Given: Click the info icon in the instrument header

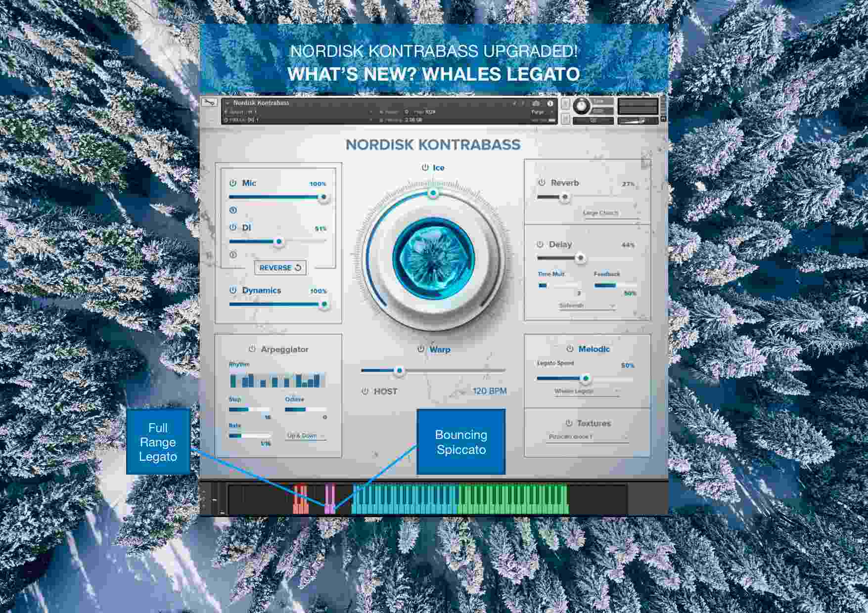Looking at the screenshot, I should pos(550,104).
